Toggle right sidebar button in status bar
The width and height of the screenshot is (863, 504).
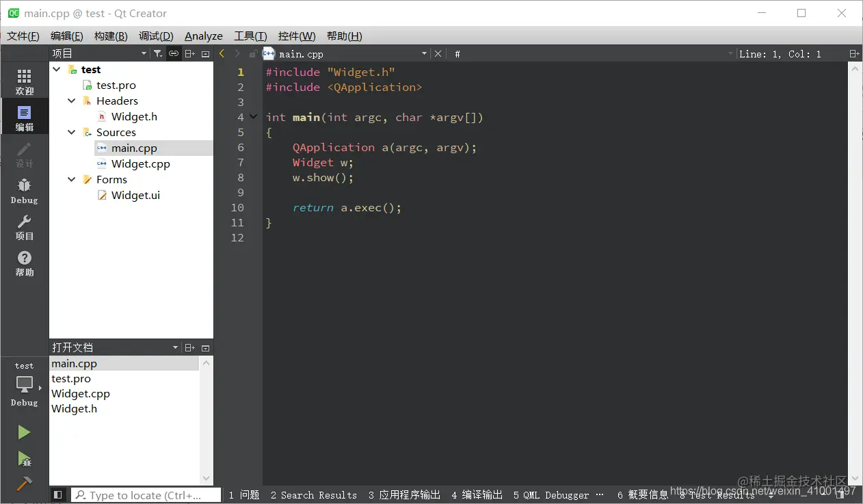[x=840, y=494]
